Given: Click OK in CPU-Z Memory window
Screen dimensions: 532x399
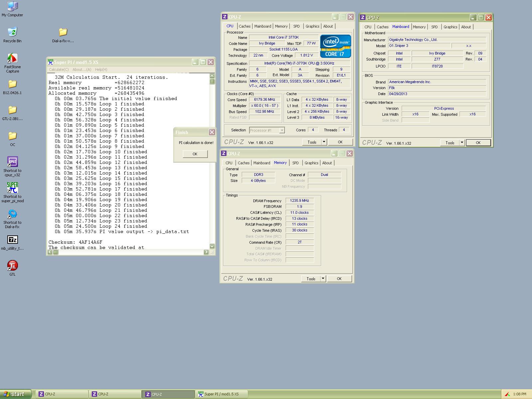Looking at the screenshot, I should point(339,279).
